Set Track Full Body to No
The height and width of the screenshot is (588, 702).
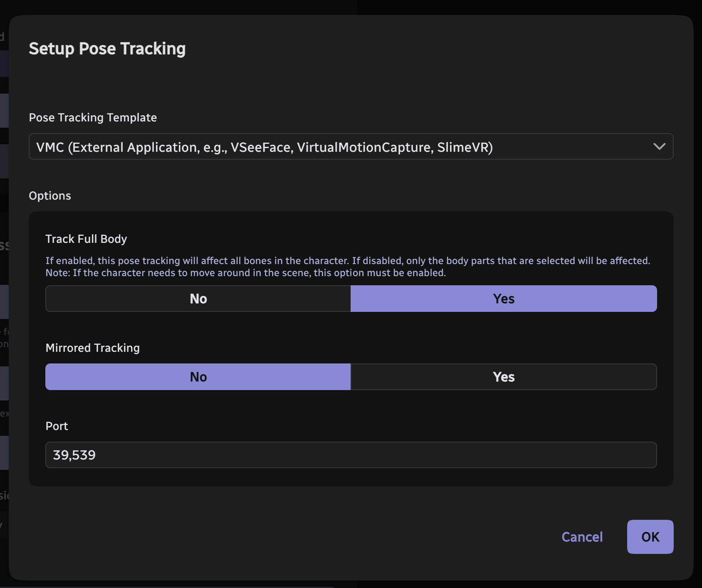coord(198,299)
